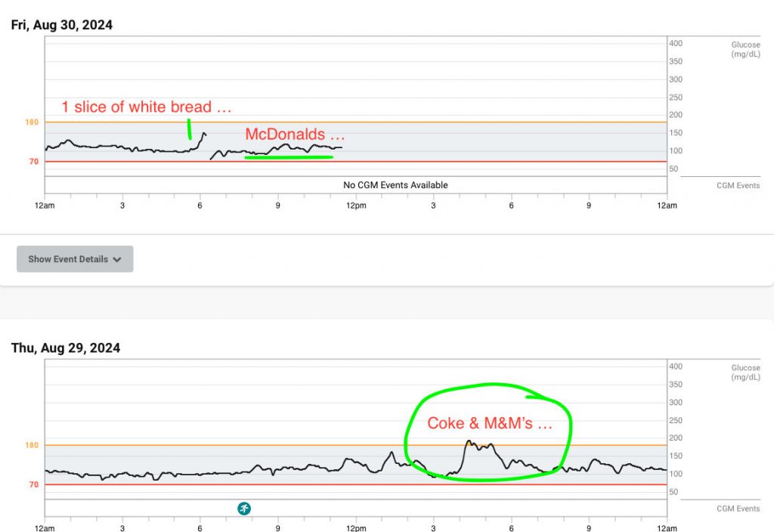Click the 12pm tick on Aug 29 time axis

[356, 528]
